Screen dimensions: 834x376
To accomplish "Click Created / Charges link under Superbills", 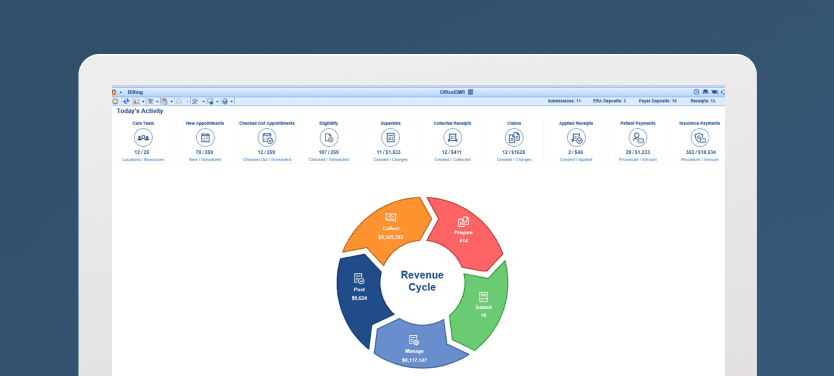I will point(390,160).
